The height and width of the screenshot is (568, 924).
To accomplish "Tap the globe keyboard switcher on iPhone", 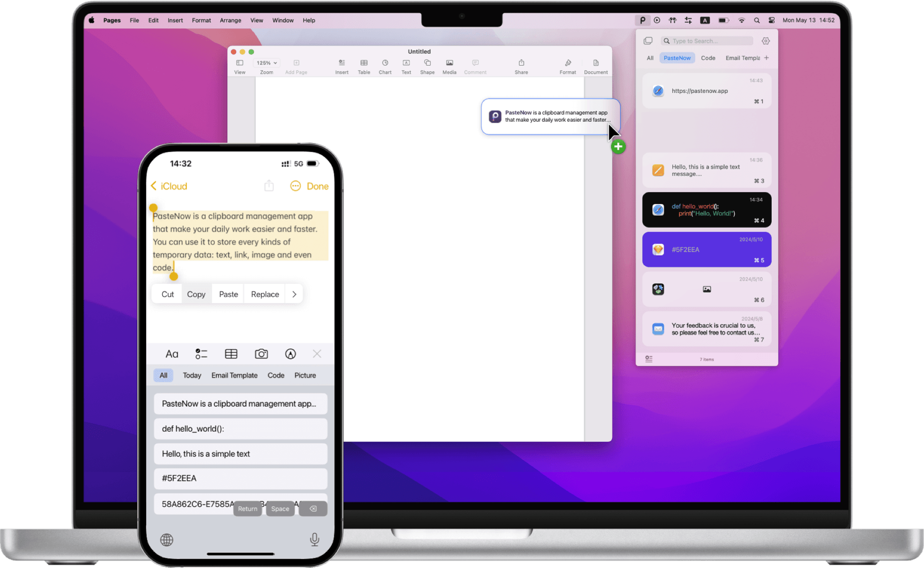I will [167, 540].
